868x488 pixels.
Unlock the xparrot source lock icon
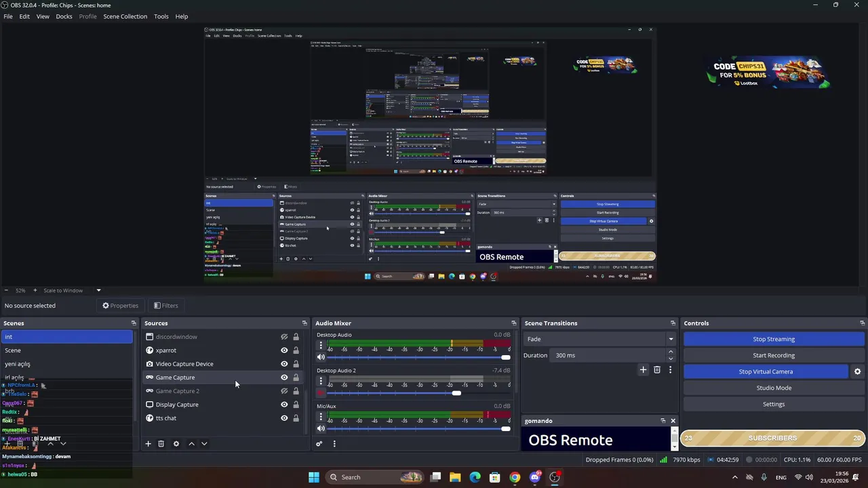coord(296,350)
